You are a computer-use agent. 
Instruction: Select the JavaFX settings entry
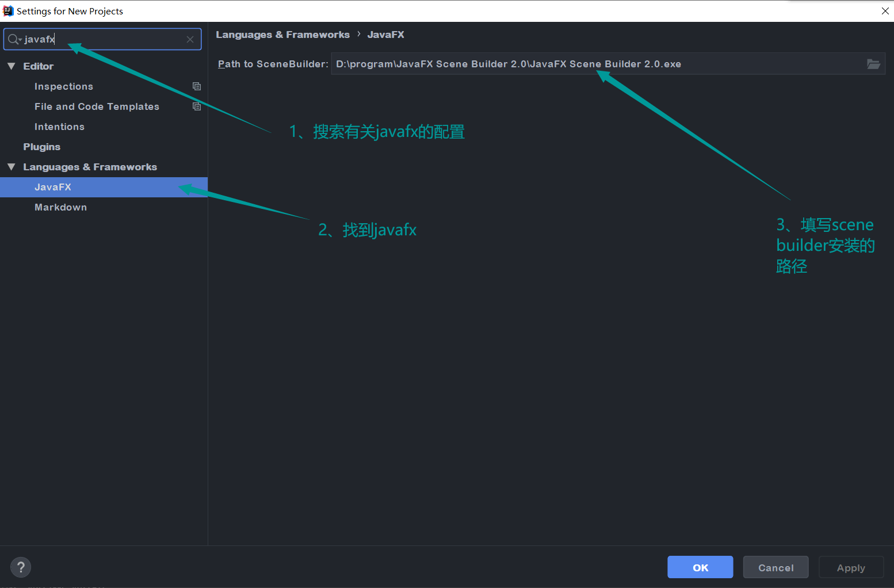point(104,187)
